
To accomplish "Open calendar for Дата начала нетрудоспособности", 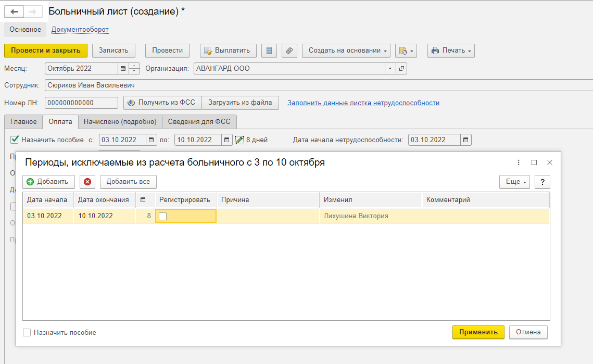I will tap(466, 140).
